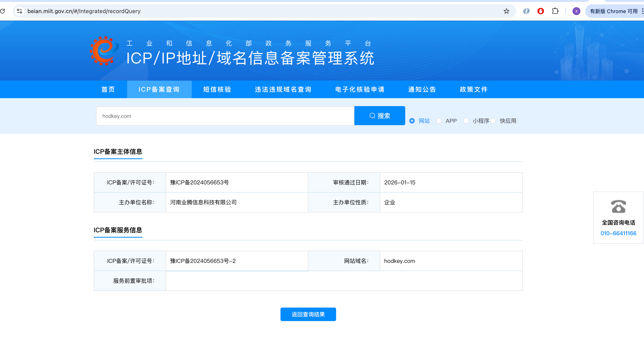This screenshot has height=364, width=644.
Task: Click the browser reload icon
Action: pyautogui.click(x=3, y=11)
